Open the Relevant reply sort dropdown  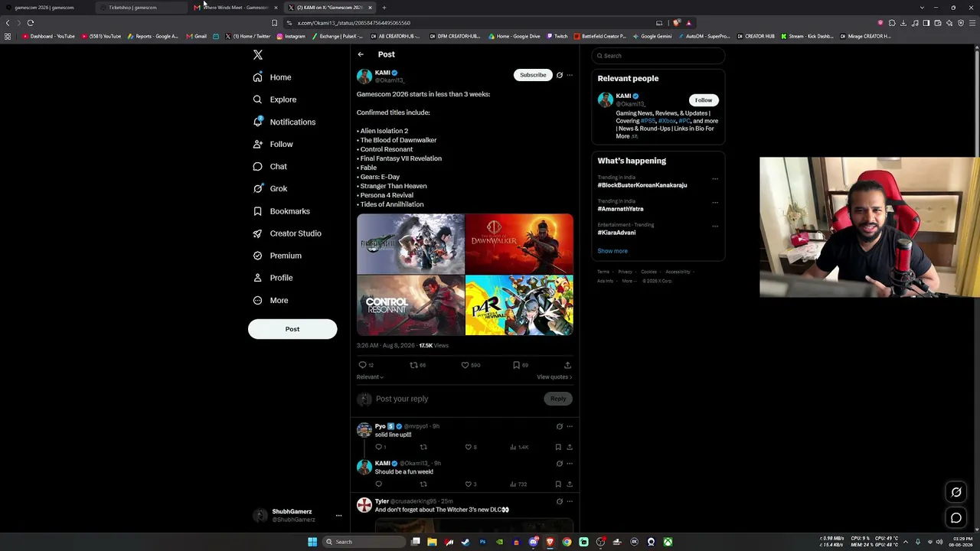[370, 377]
